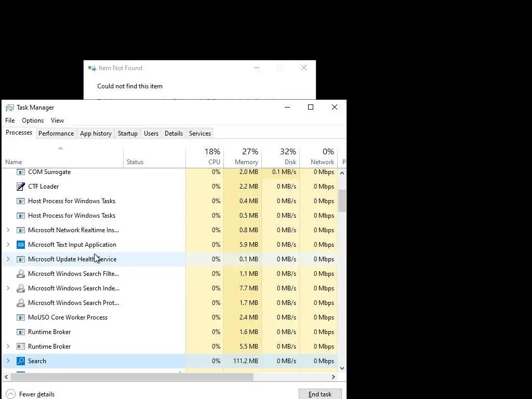Sort by Disk column header
Viewport: 532px width, 399px height.
coord(281,156)
